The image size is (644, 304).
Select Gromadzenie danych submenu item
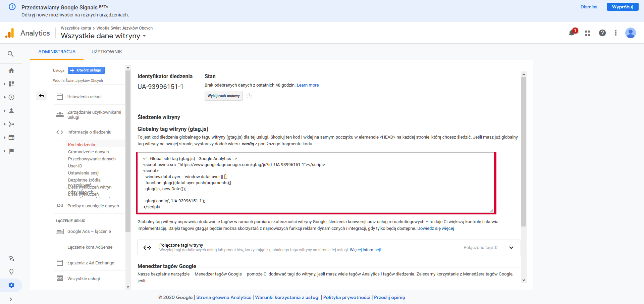89,152
